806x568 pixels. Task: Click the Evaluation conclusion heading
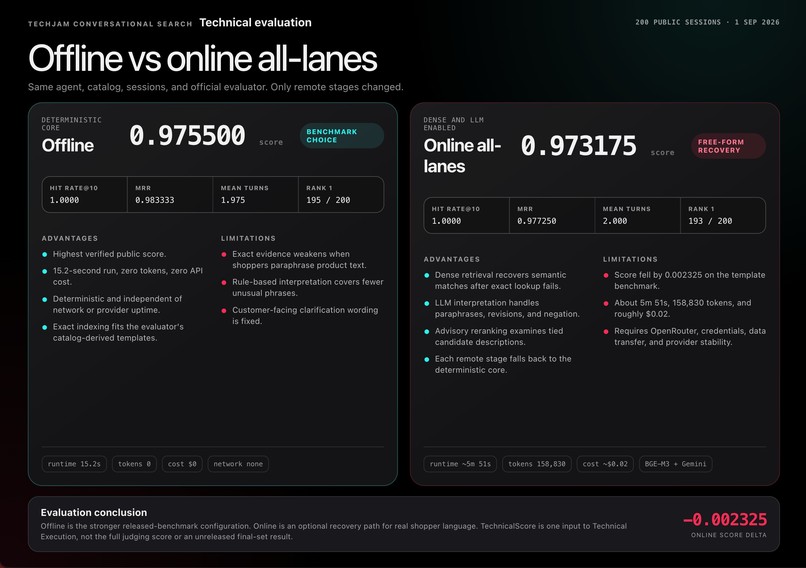(94, 512)
